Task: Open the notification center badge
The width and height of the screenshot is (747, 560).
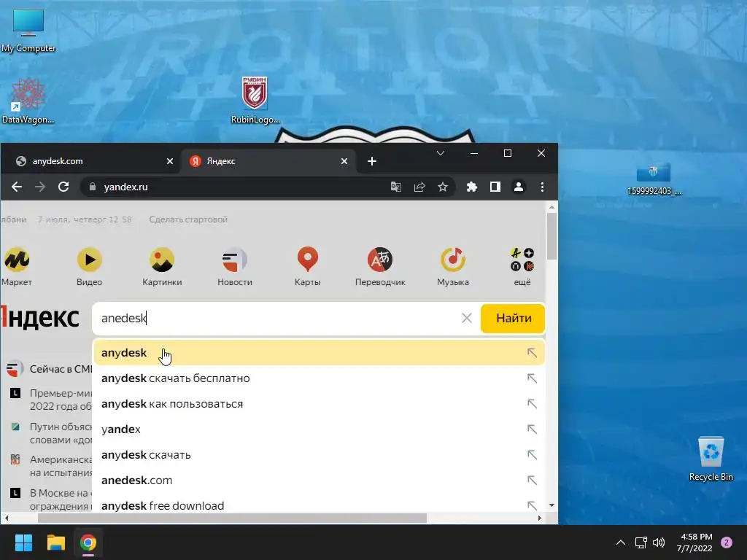Action: [727, 542]
